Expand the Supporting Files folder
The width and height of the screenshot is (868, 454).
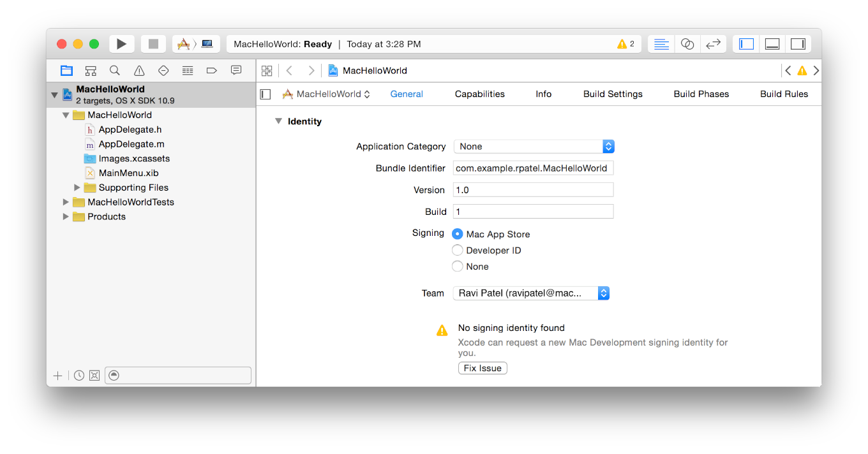coord(77,187)
